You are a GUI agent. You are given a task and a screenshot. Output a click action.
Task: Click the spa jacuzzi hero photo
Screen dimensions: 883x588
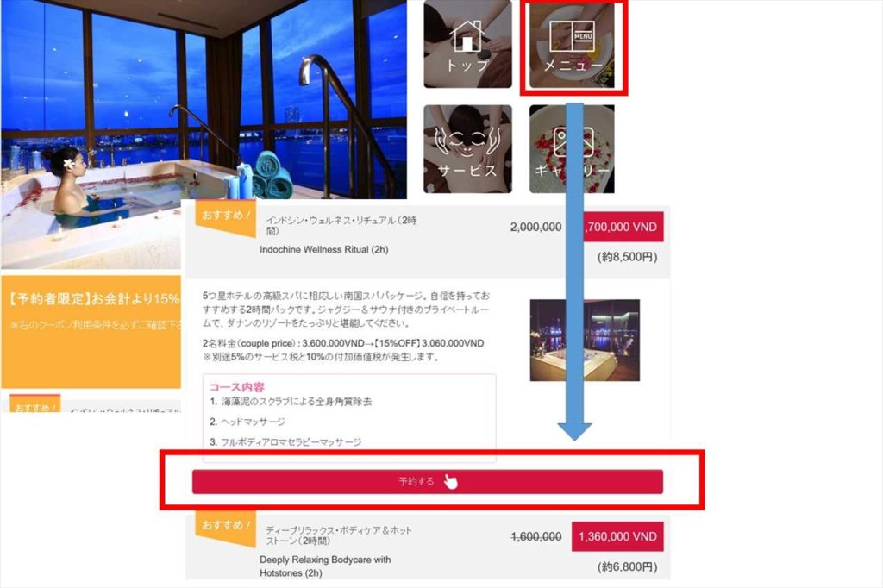pyautogui.click(x=204, y=134)
